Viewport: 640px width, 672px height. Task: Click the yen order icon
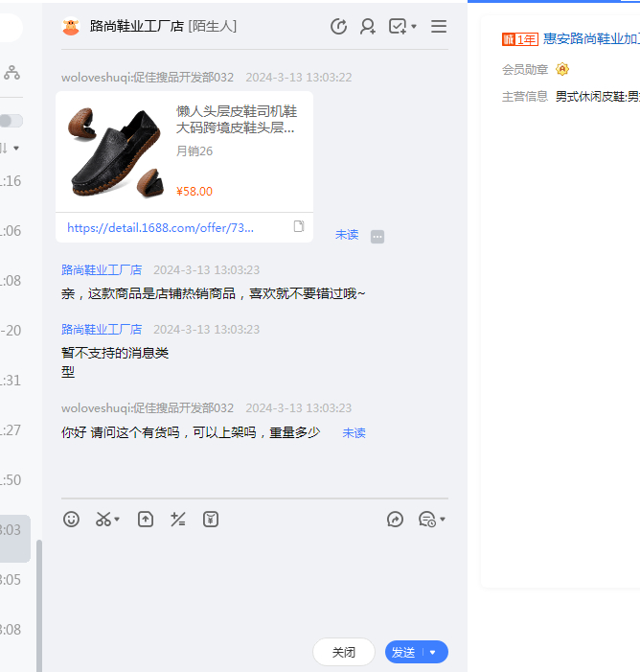point(211,520)
